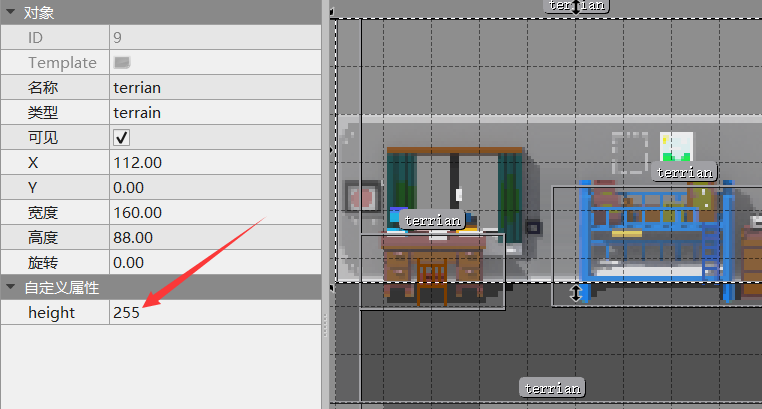Collapse the 对象 properties section

[10, 12]
